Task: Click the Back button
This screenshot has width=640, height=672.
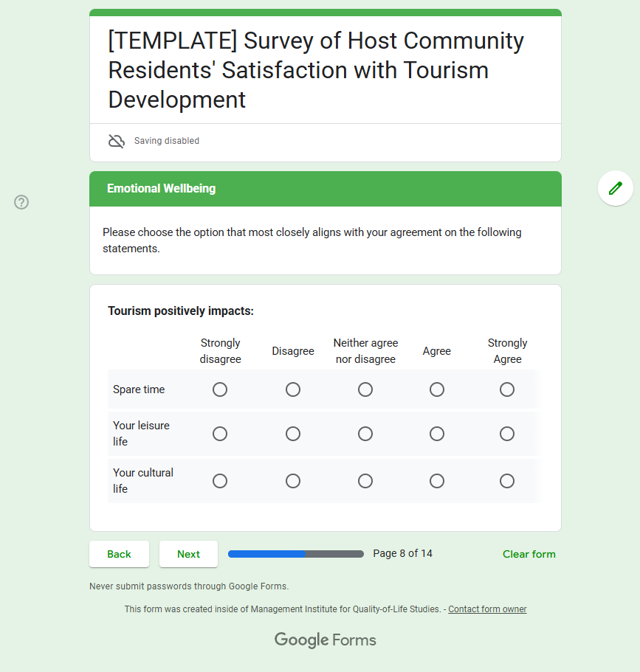Action: (120, 554)
